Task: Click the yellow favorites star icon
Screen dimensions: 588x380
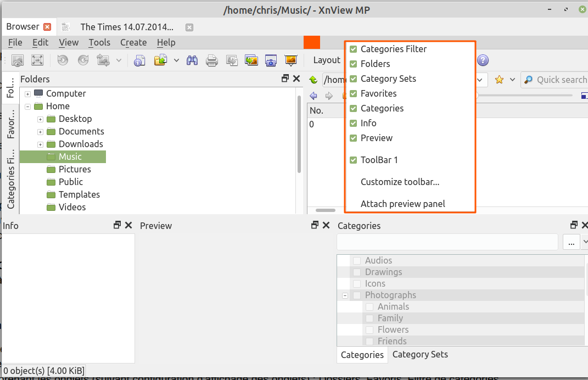Action: 499,80
